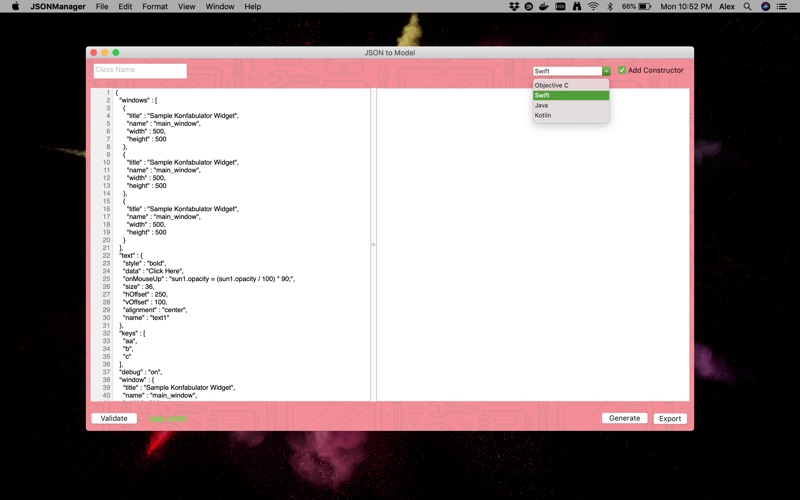Click the Class Name input field
Image resolution: width=800 pixels, height=500 pixels.
pyautogui.click(x=140, y=70)
